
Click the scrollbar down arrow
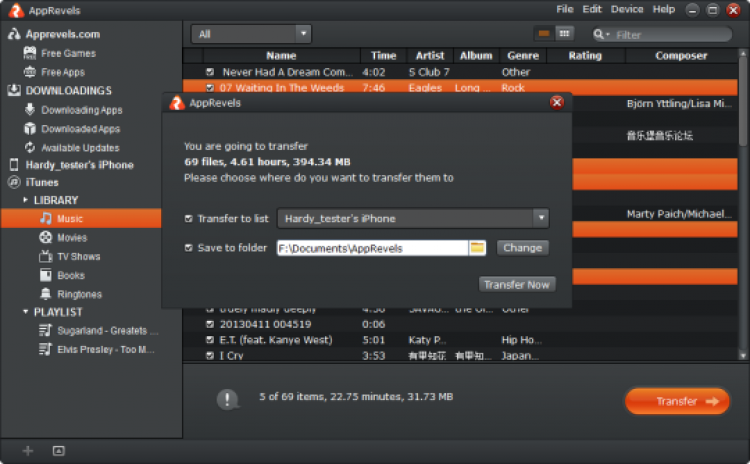coord(742,355)
